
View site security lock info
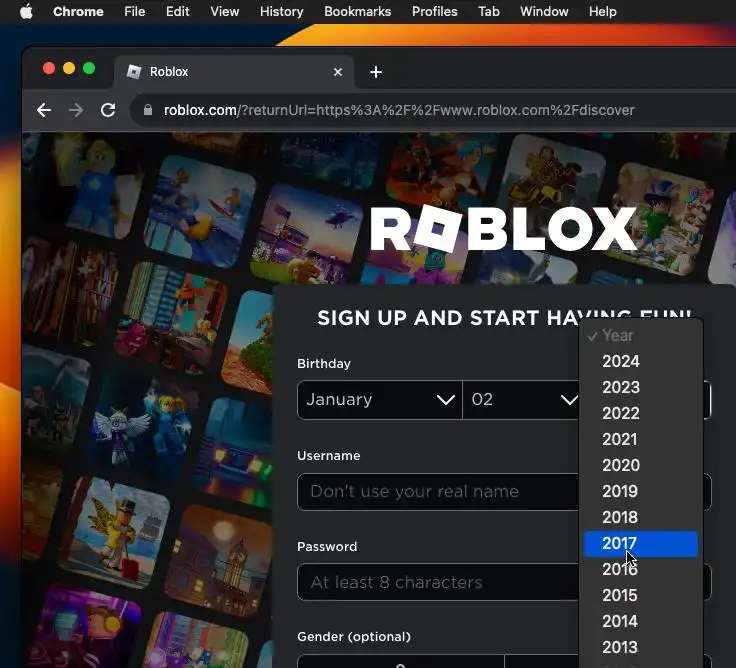(148, 110)
